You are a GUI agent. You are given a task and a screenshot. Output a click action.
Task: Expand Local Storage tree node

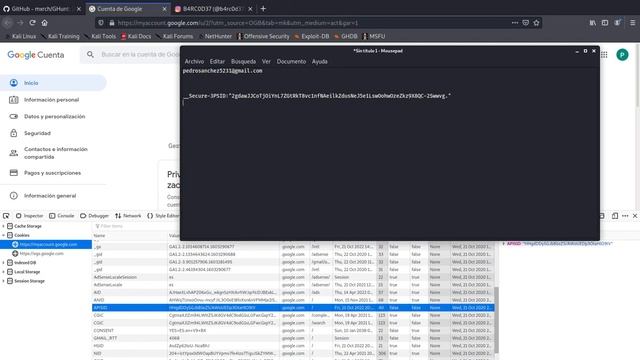tap(4, 272)
